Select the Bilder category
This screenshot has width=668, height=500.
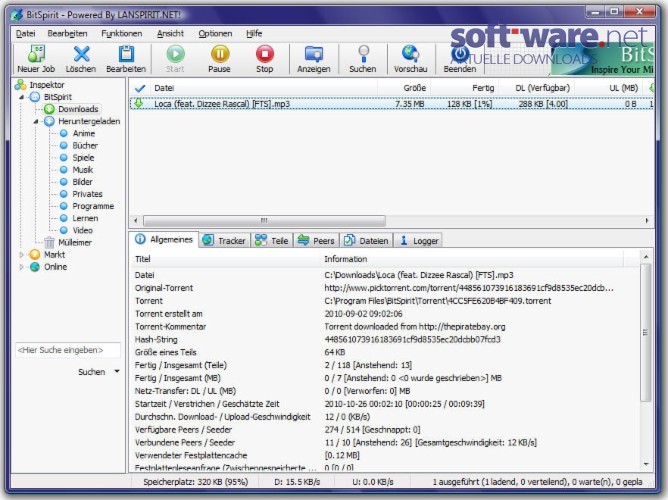82,182
